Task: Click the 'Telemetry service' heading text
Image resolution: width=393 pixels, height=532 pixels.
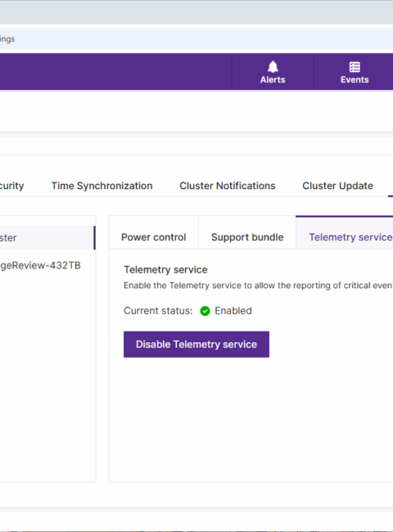Action: point(165,270)
